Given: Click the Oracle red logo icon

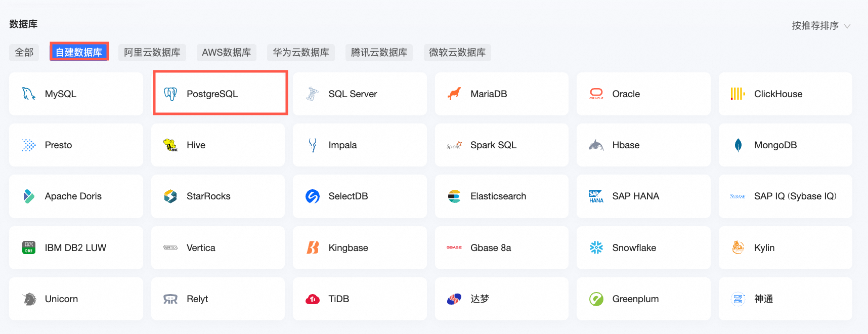Looking at the screenshot, I should (x=596, y=94).
